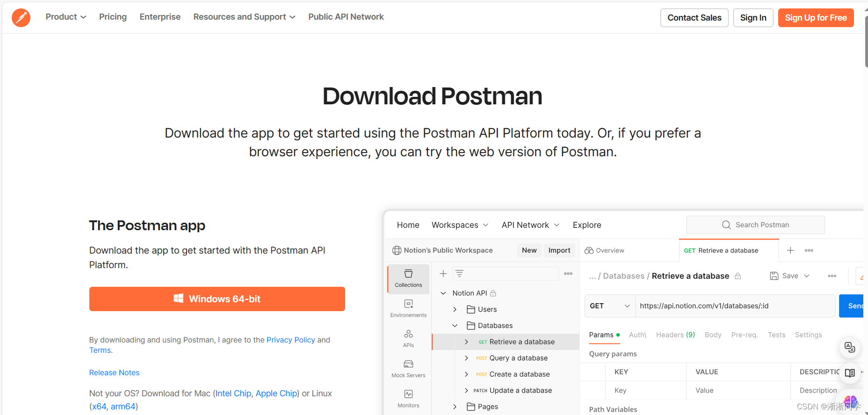Download the Mac Apple Chip version
This screenshot has height=415, width=868.
point(276,393)
